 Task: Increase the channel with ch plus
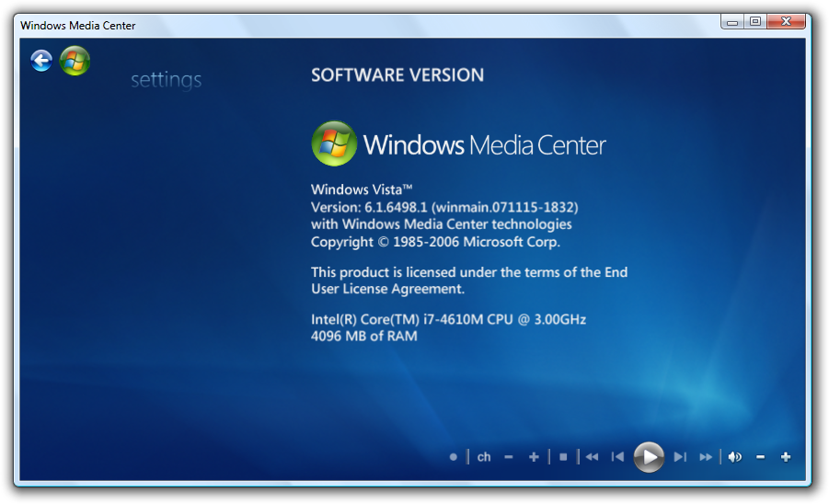click(x=534, y=457)
